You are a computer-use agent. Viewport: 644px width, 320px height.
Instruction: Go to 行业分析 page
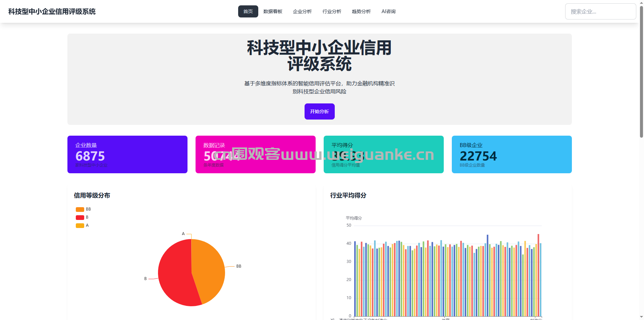pos(332,11)
